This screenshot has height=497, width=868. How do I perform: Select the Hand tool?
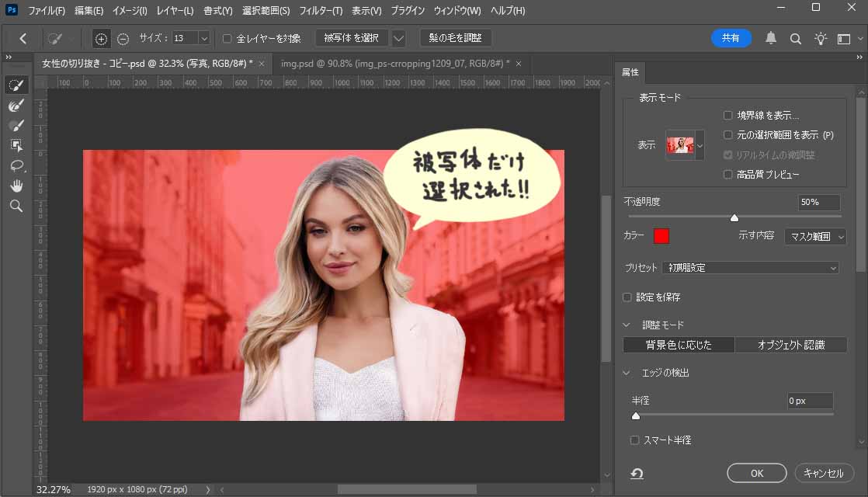point(16,186)
